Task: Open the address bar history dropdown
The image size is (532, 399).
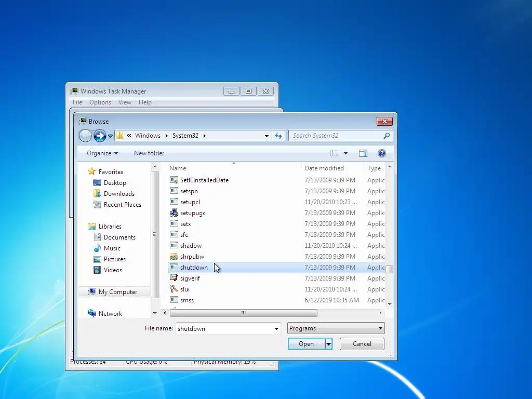Action: point(267,136)
